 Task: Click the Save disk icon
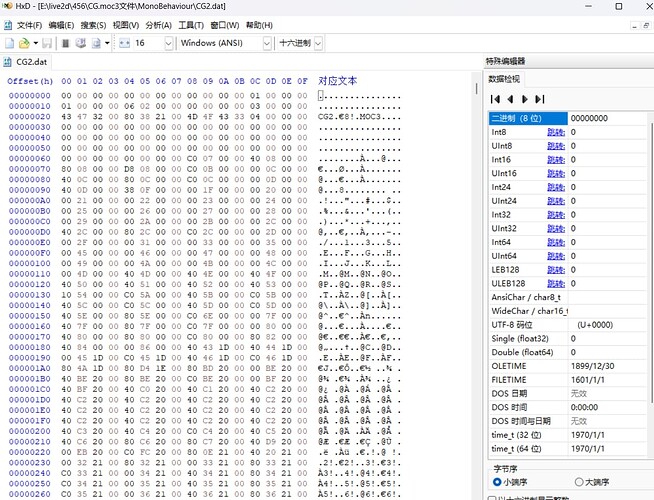click(47, 43)
